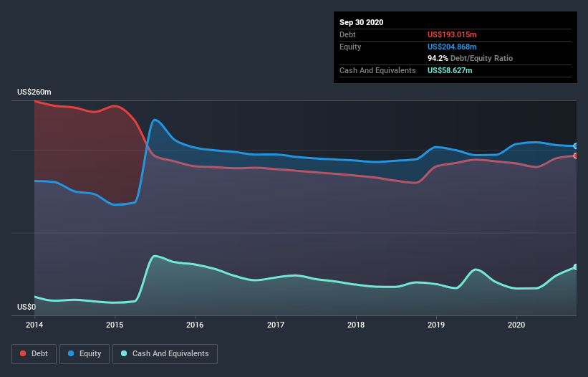Click the red Debt legend dot
Image resolution: width=588 pixels, height=377 pixels.
(23, 353)
